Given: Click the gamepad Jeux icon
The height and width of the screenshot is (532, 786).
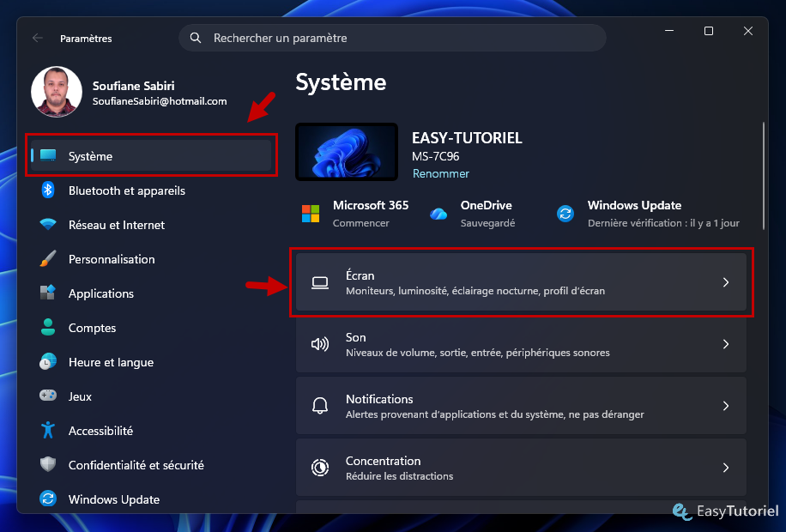Looking at the screenshot, I should pos(48,396).
